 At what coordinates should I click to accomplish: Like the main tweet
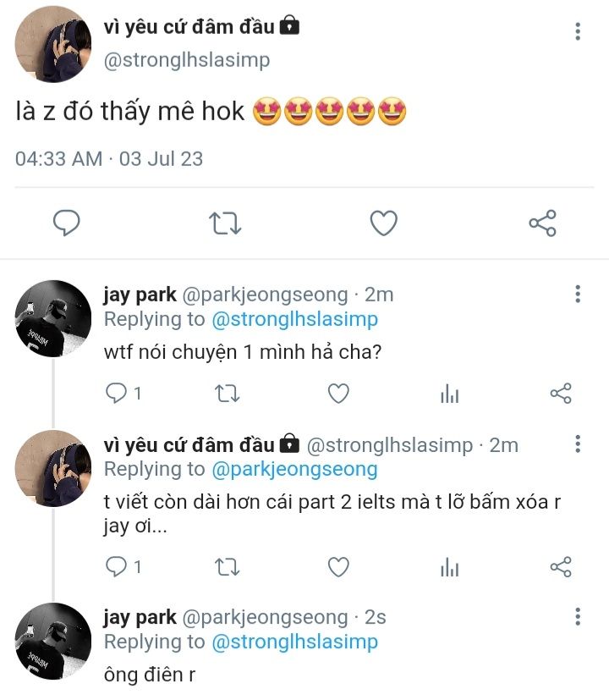(384, 223)
